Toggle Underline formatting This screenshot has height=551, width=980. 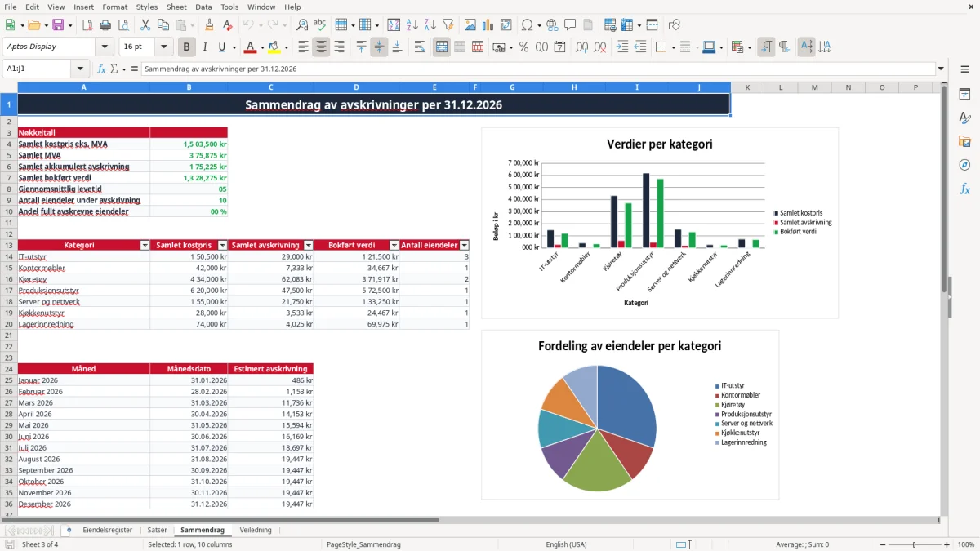click(221, 47)
